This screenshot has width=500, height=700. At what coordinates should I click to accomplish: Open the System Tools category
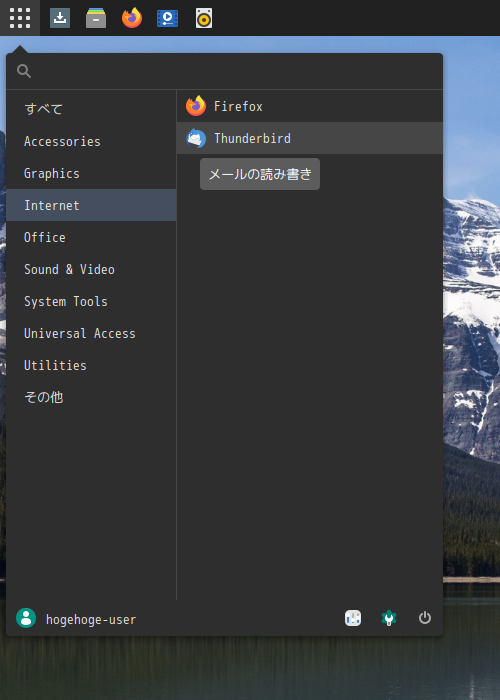click(91, 301)
